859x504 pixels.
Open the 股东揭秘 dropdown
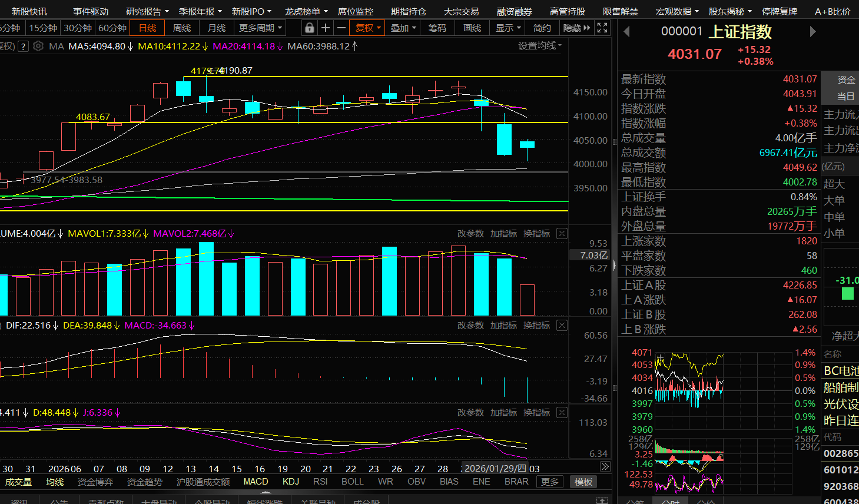[x=730, y=11]
